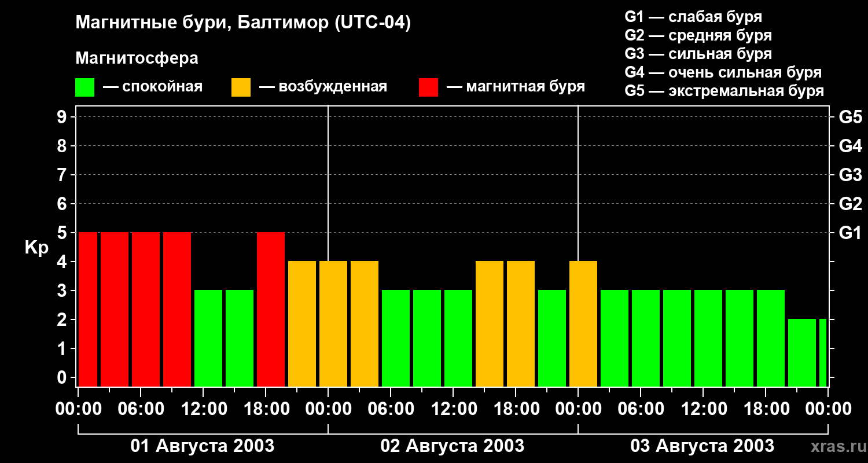Click the Kp axis label
This screenshot has width=868, height=463.
[x=36, y=248]
